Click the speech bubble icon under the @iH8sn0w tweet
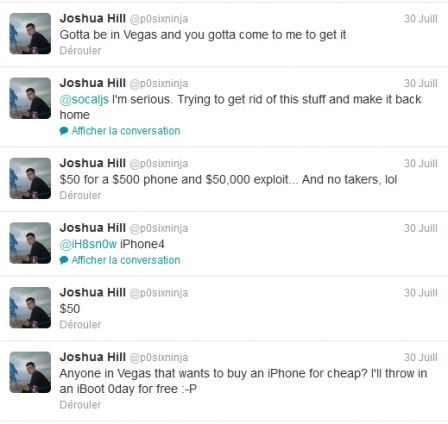This screenshot has height=424, width=448. [x=64, y=260]
